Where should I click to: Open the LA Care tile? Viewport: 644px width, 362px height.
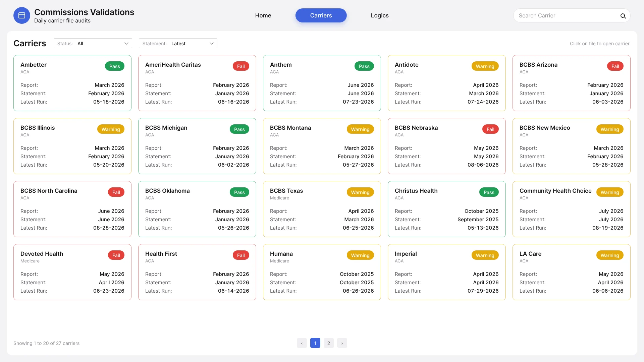pyautogui.click(x=572, y=272)
